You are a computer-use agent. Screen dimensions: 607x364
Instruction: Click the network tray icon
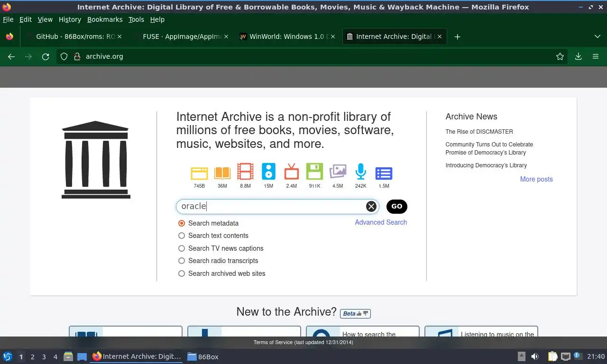click(566, 356)
